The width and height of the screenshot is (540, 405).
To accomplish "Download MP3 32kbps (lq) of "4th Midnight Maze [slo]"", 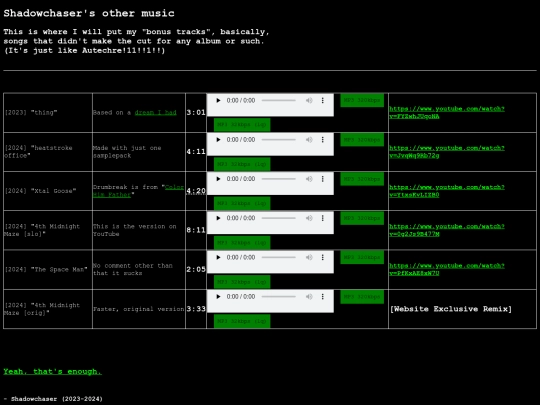I will [x=242, y=242].
